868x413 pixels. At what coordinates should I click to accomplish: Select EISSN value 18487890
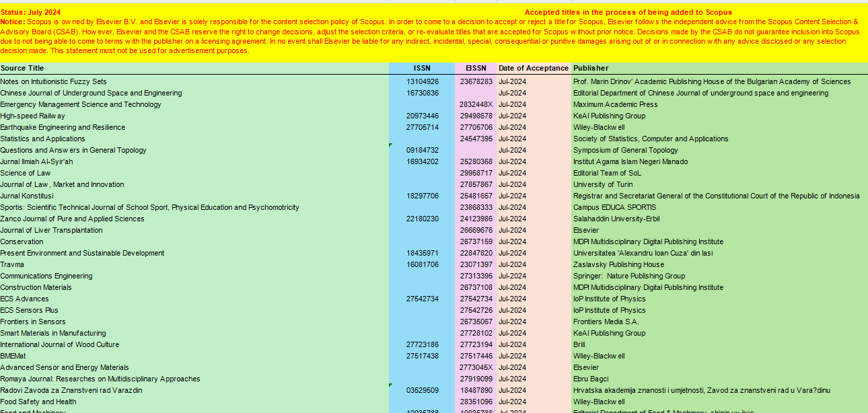click(x=476, y=390)
